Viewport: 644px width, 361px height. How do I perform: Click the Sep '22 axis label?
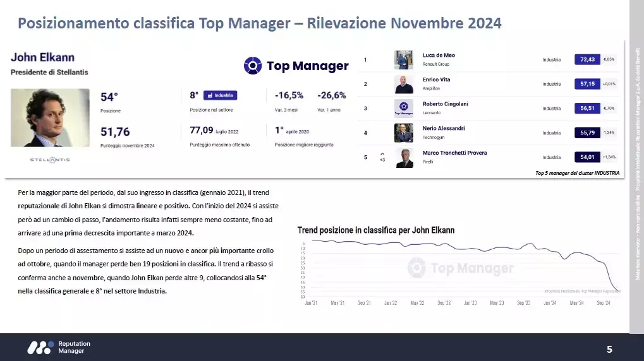click(444, 303)
